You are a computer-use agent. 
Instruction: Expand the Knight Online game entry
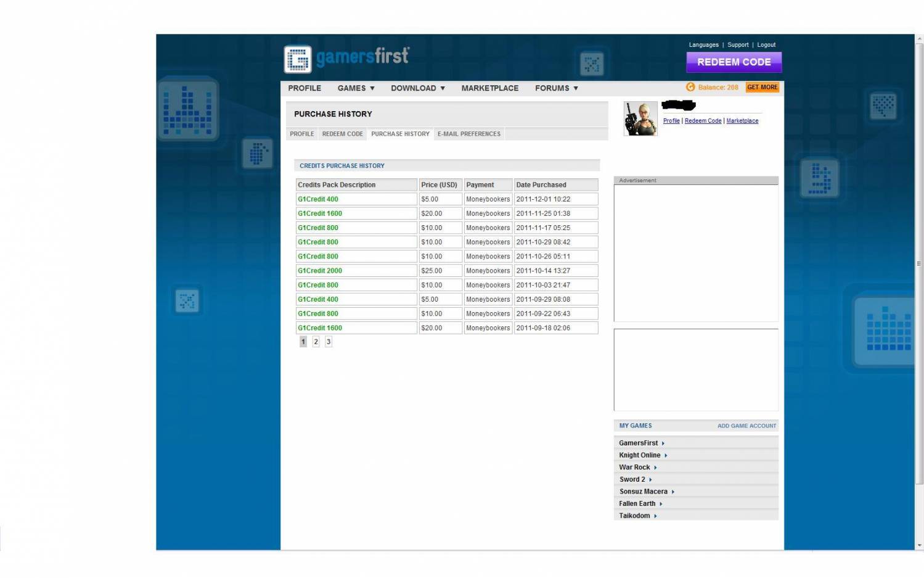pyautogui.click(x=642, y=455)
